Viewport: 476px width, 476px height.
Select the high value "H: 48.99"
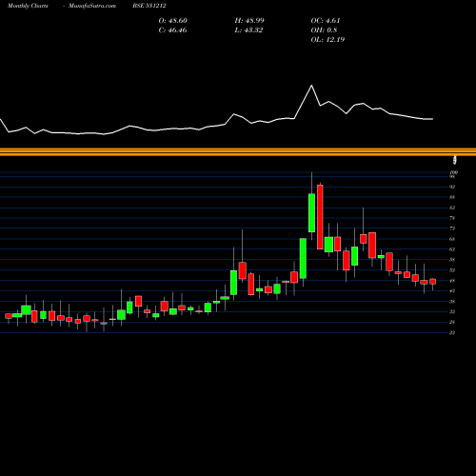(x=249, y=21)
